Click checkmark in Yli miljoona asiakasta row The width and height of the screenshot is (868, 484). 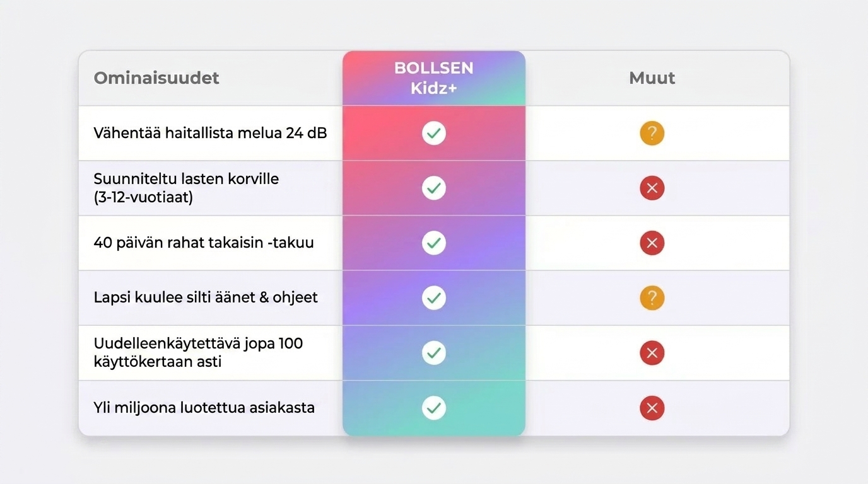click(x=433, y=408)
